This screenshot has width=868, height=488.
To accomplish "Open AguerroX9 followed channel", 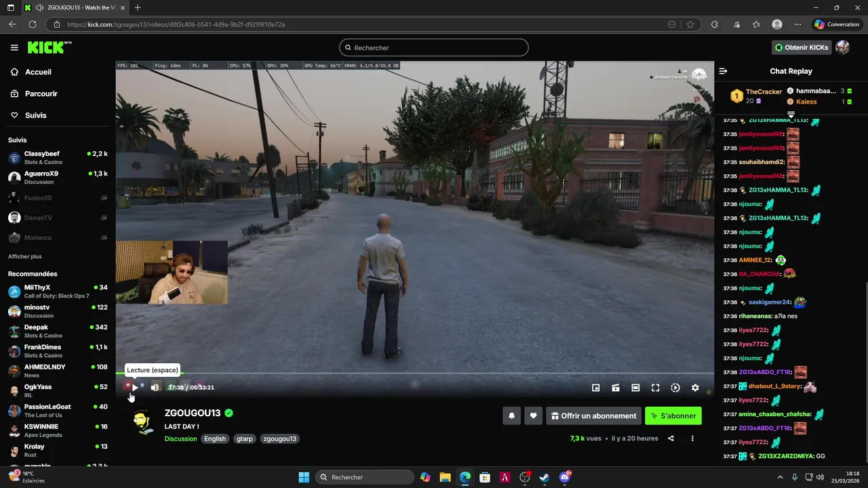I will tap(58, 178).
